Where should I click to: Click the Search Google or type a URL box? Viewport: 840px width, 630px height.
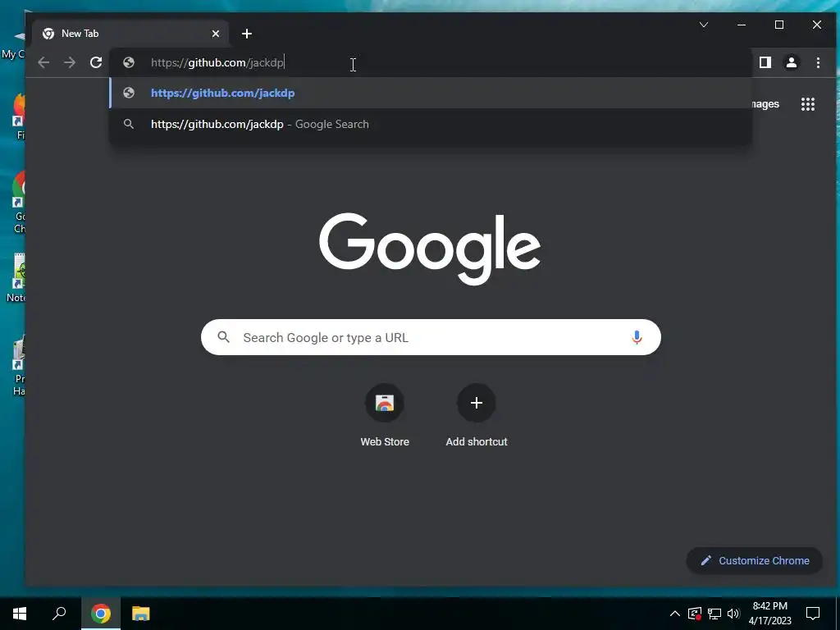click(431, 337)
